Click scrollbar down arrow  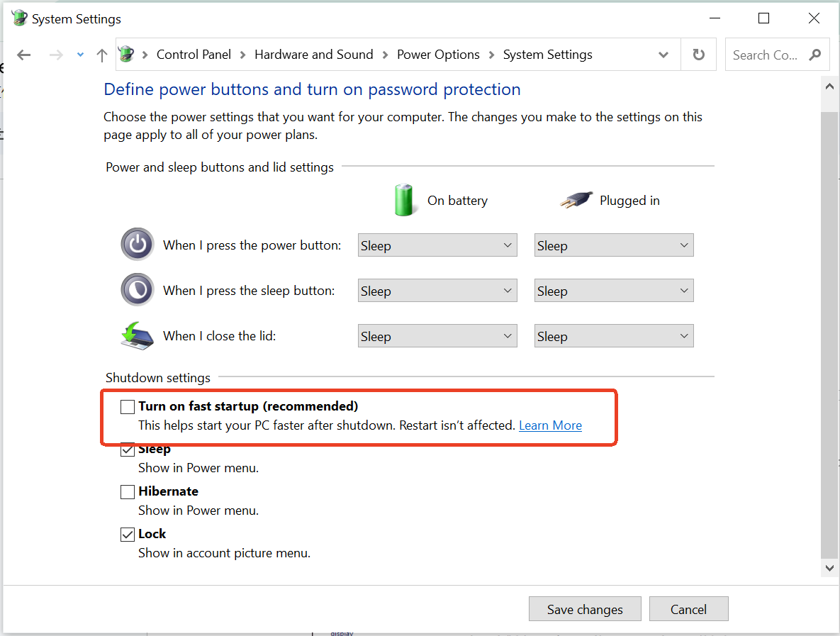pos(829,568)
